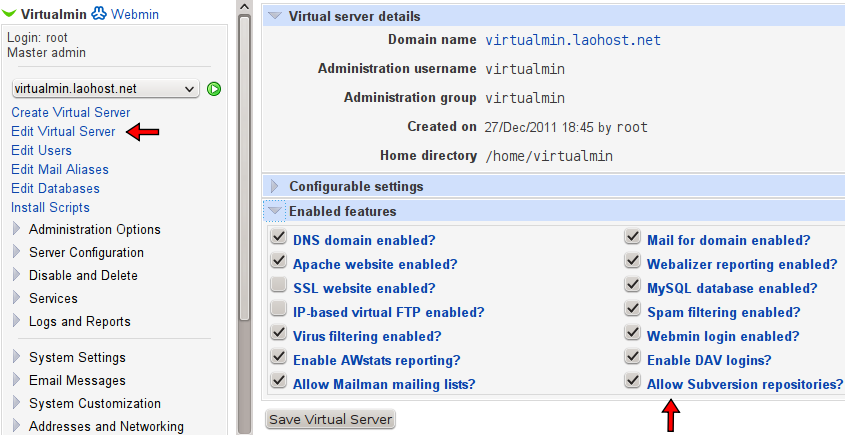Open IP-based virtual FTP enabled help link
This screenshot has width=845, height=435.
click(x=389, y=313)
